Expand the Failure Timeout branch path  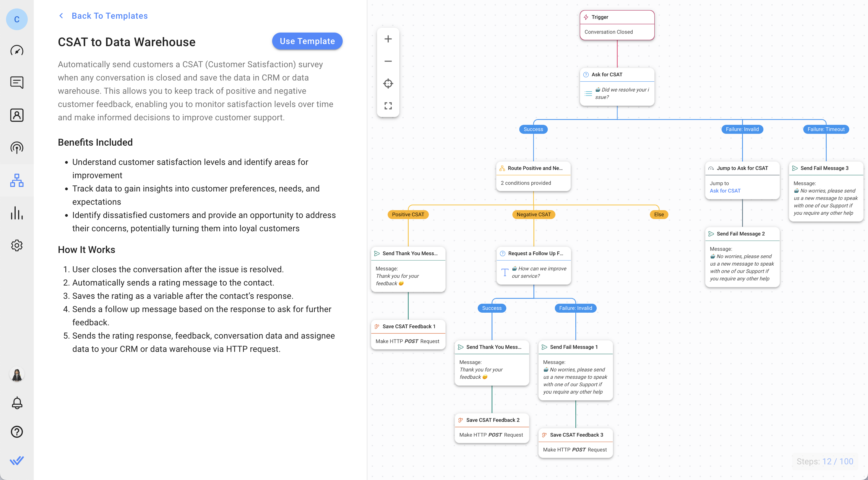coord(825,129)
